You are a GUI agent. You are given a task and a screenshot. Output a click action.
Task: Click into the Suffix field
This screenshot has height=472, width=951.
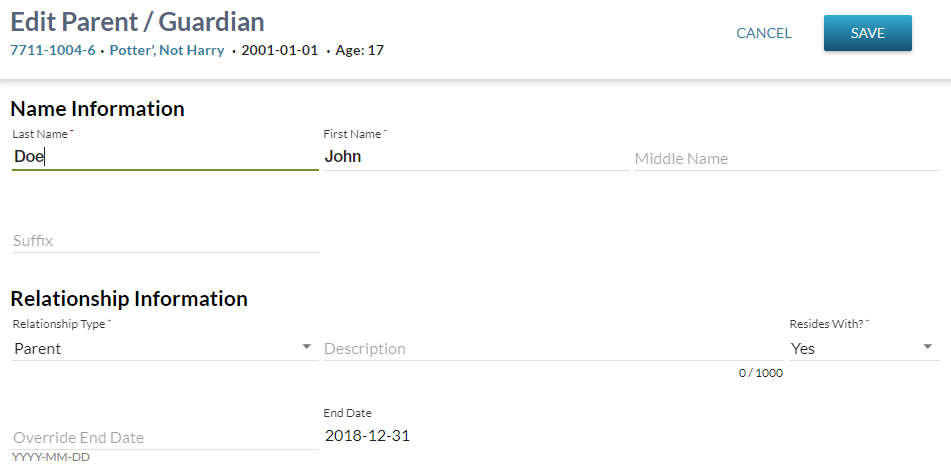(165, 241)
